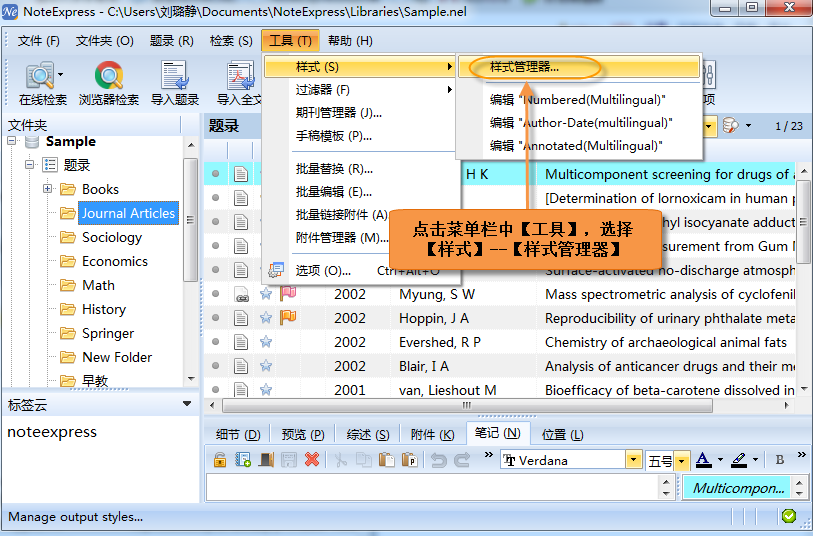
Task: Choose 期刊管理器 (J)... from the Tools menu
Action: tap(339, 112)
